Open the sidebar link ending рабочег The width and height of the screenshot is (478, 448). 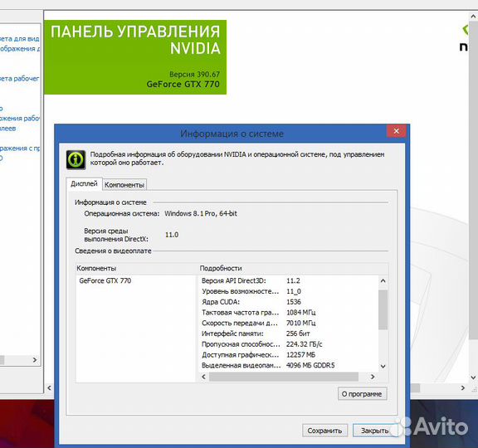pyautogui.click(x=19, y=79)
